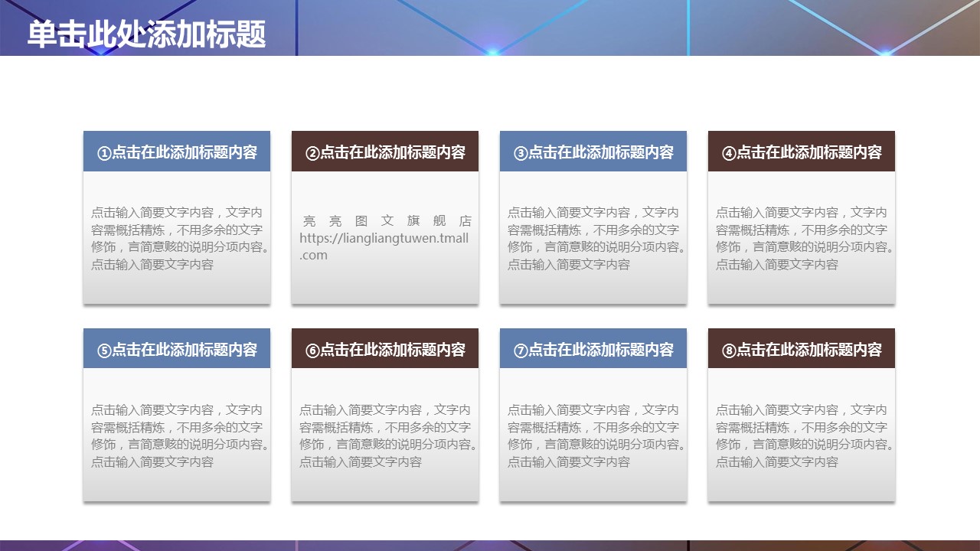980x551 pixels.
Task: Select the brown header ⑥点击在此添加标题内容
Action: (x=385, y=349)
